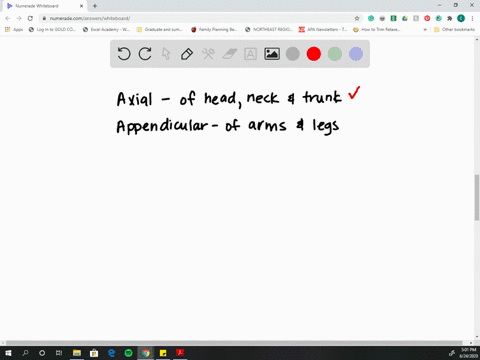Screen dimensions: 480x360
Task: Open the NORTHEAST REGIO... bookmark
Action: (x=269, y=29)
